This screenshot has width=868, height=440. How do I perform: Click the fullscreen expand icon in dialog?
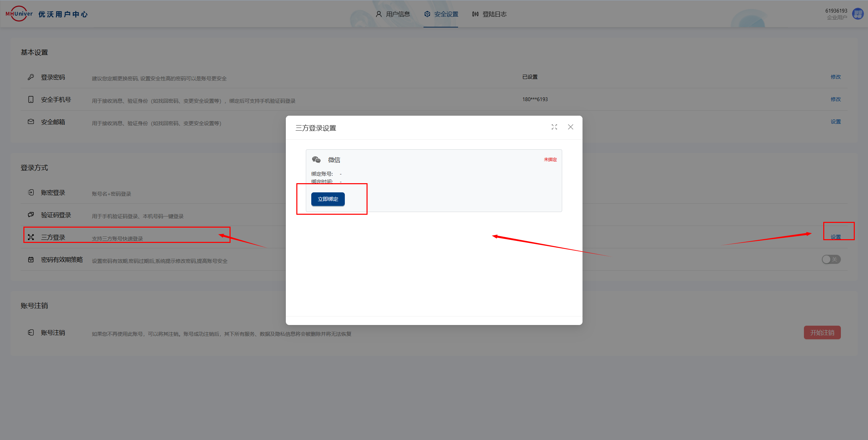click(554, 127)
